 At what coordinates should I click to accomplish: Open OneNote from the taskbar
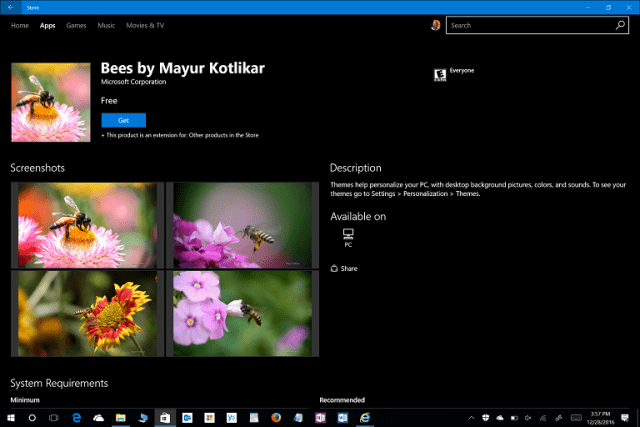(x=320, y=418)
